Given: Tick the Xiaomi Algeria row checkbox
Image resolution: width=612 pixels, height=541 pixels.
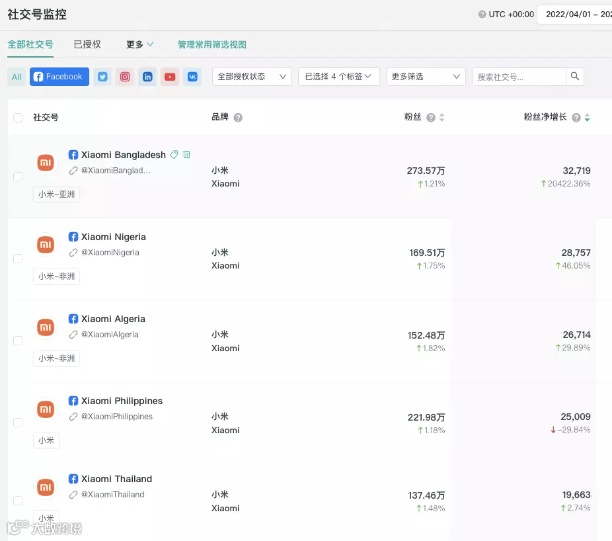Looking at the screenshot, I should pyautogui.click(x=18, y=340).
